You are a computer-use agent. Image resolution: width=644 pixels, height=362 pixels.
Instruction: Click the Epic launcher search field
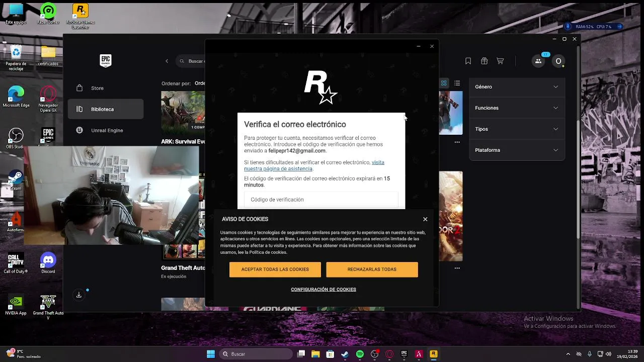pyautogui.click(x=191, y=61)
